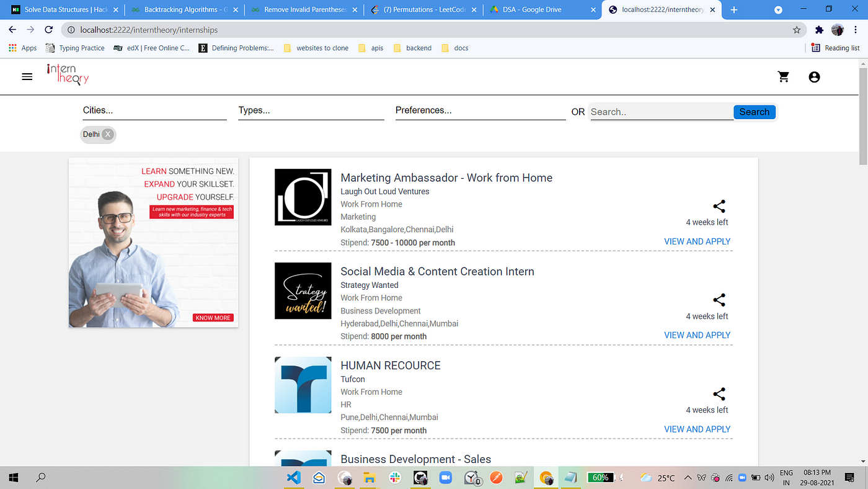Launch Visual Studio Code from taskbar

click(x=293, y=477)
